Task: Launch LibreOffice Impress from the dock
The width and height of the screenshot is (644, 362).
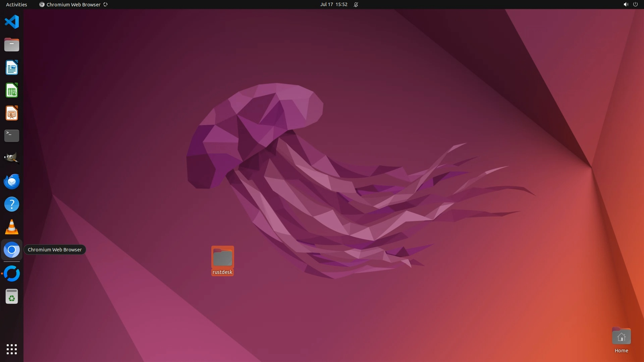Action: (12, 113)
